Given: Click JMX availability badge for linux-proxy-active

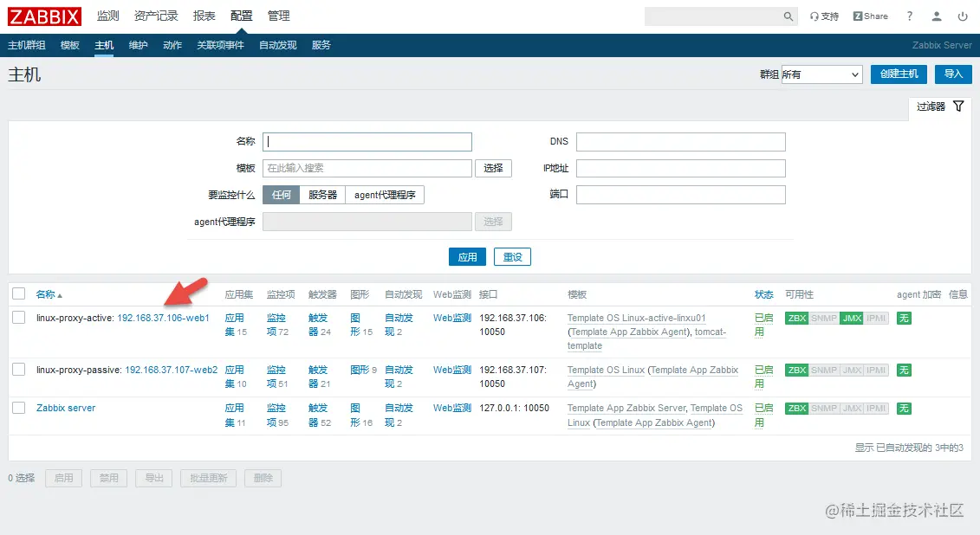Looking at the screenshot, I should tap(852, 319).
